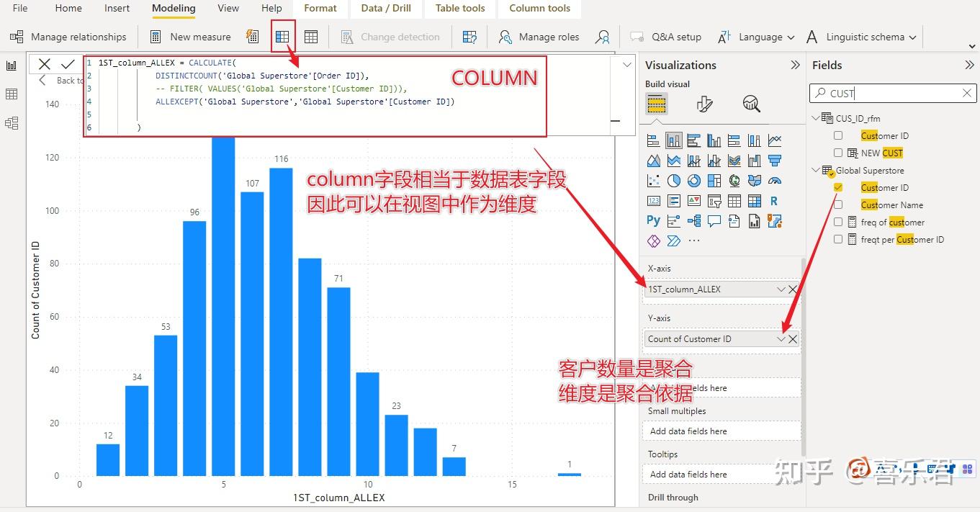Choose the Pie chart visual
The image size is (980, 512).
[x=674, y=181]
